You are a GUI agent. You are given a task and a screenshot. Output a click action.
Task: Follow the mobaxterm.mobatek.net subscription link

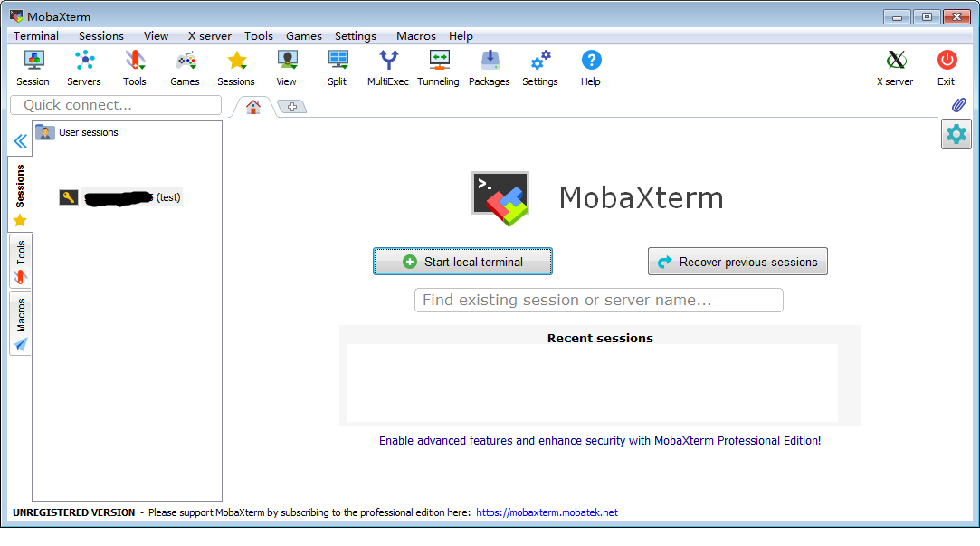pyautogui.click(x=547, y=512)
